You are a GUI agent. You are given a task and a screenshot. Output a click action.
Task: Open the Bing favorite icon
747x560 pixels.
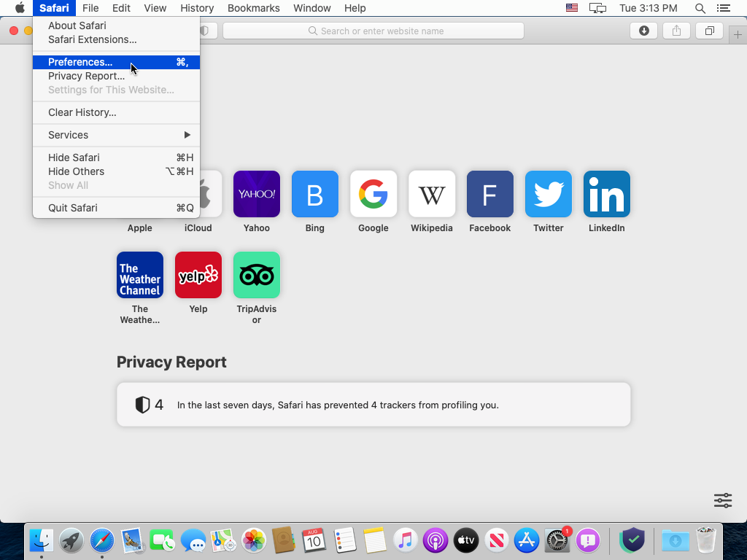(x=315, y=194)
